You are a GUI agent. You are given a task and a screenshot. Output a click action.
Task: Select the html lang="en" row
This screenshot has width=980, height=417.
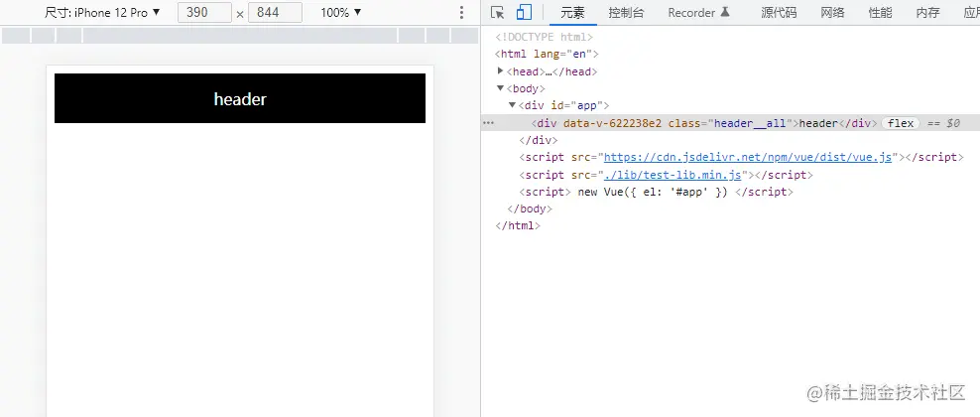pyautogui.click(x=547, y=54)
